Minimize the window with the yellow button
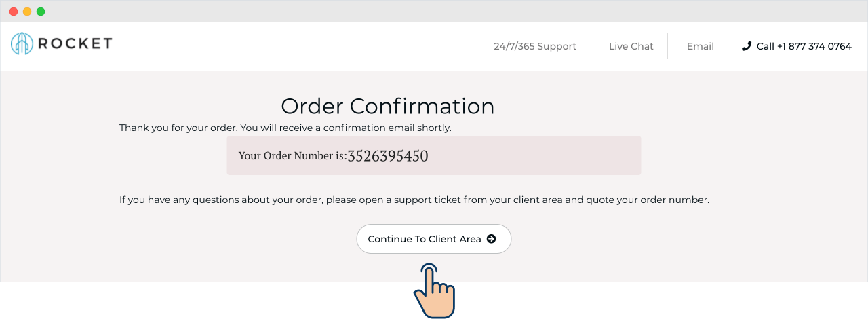The image size is (868, 319). pos(27,12)
